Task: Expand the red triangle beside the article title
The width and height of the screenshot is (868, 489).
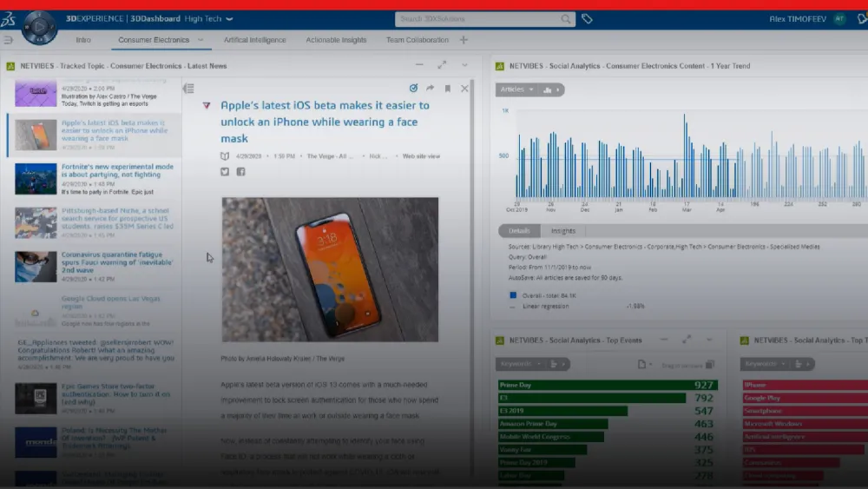Action: 207,105
